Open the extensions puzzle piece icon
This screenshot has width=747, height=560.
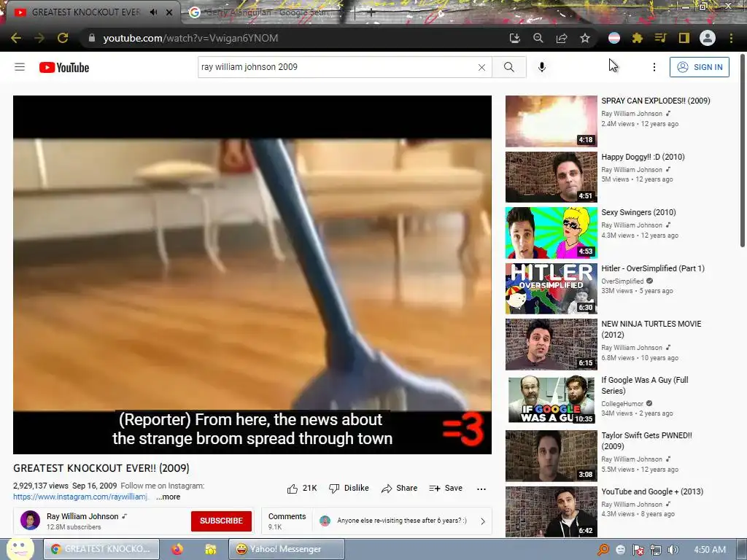tap(638, 38)
